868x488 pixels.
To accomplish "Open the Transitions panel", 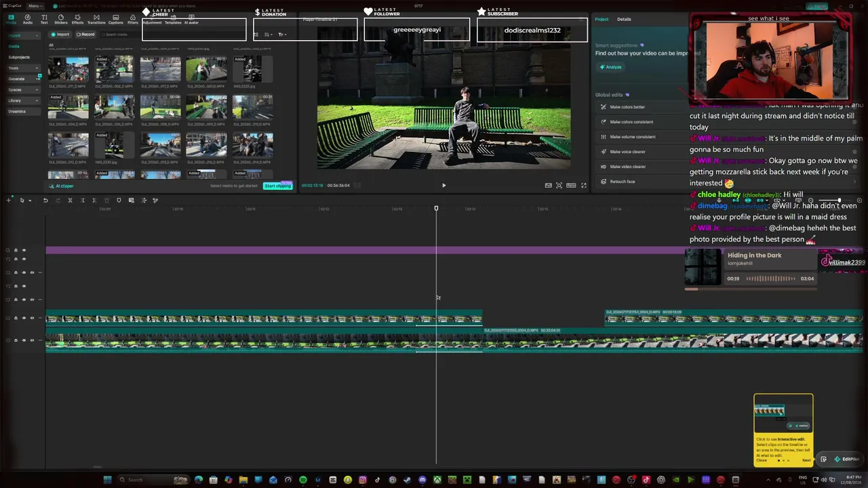I will click(96, 19).
